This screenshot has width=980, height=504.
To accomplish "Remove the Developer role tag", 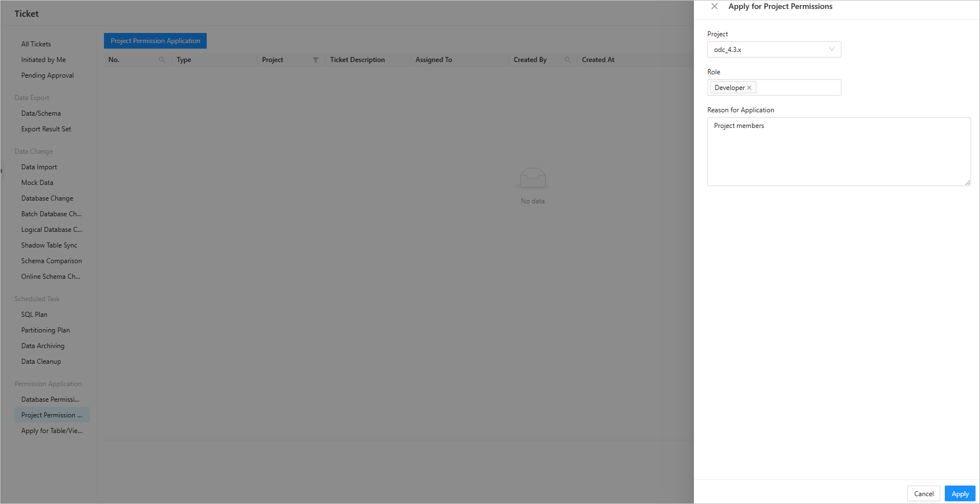I will (x=749, y=88).
